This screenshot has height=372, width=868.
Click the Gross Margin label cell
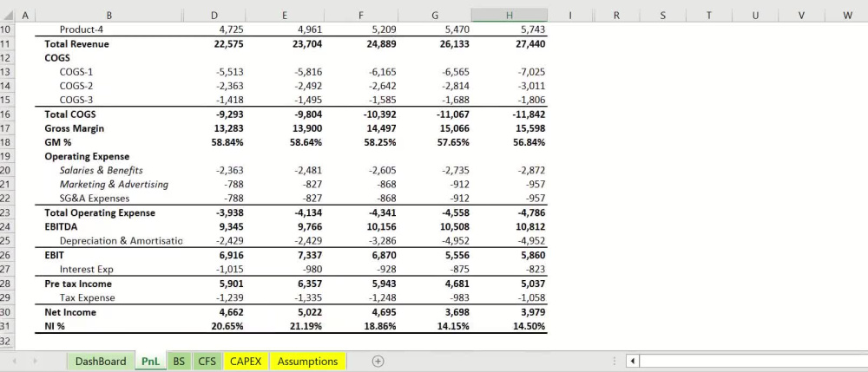coord(109,128)
